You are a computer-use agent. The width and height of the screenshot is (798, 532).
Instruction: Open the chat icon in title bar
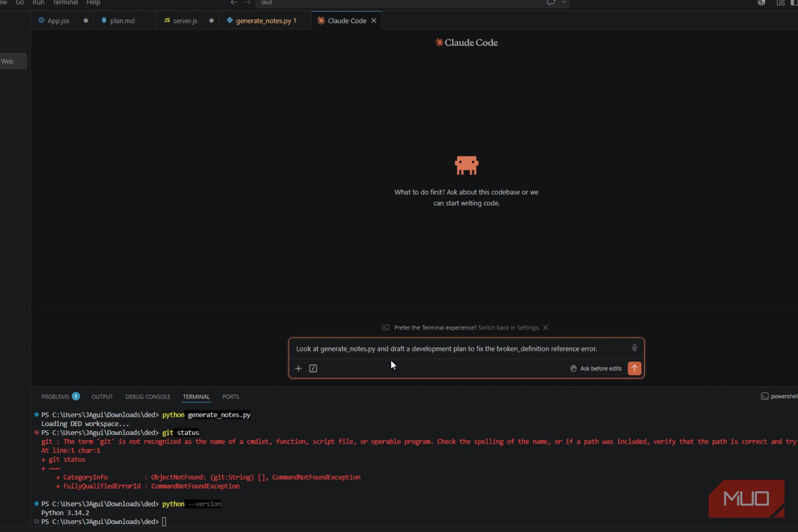(551, 3)
